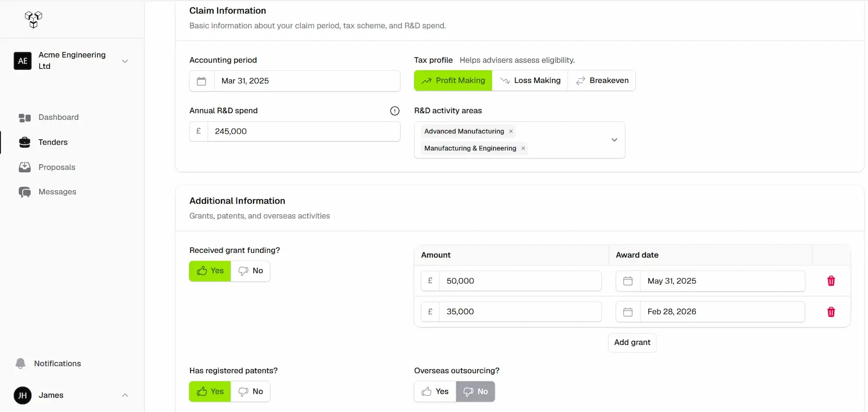Image resolution: width=868 pixels, height=412 pixels.
Task: Open Proposals in the sidebar
Action: [x=57, y=167]
